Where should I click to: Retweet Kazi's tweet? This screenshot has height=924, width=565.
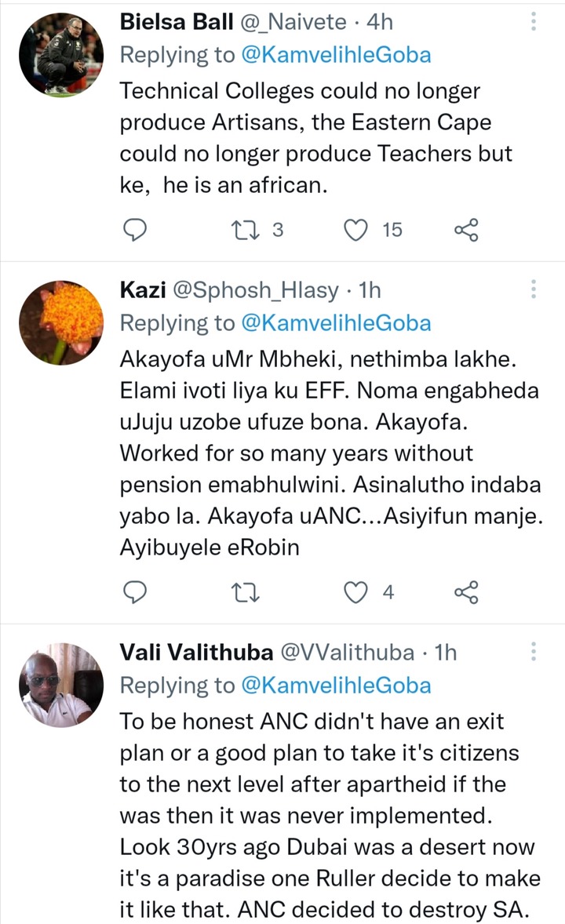point(245,592)
